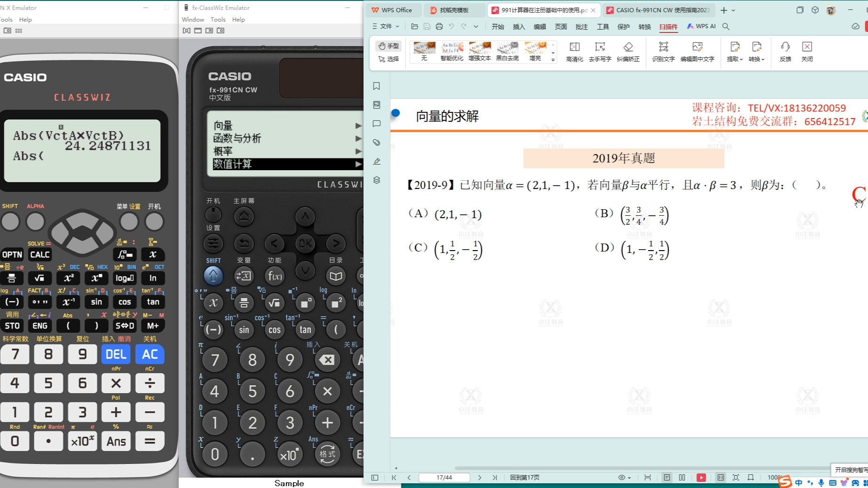Screen dimensions: 868x488
Task: Open the new tab plus button
Action: coord(724,10)
